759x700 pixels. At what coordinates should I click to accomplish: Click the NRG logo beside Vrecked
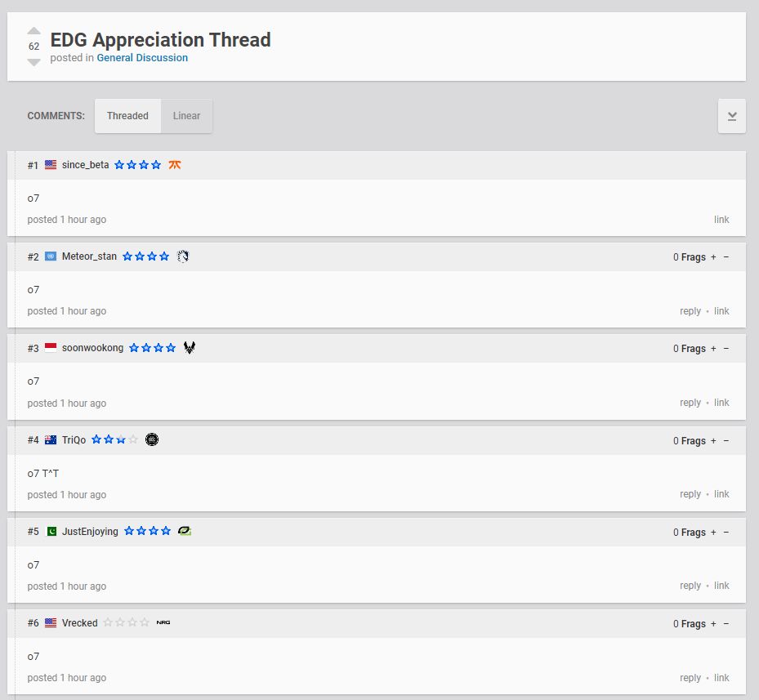coord(163,622)
